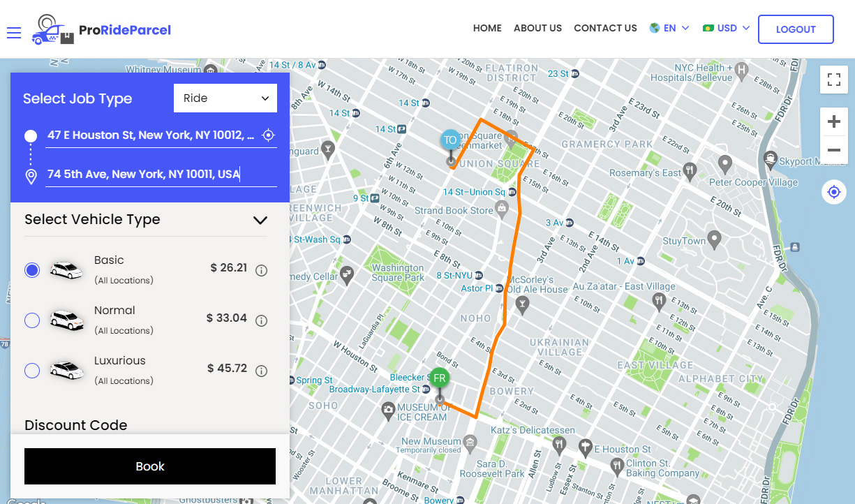This screenshot has height=504, width=855.
Task: Select the Luxurious vehicle option
Action: 32,371
